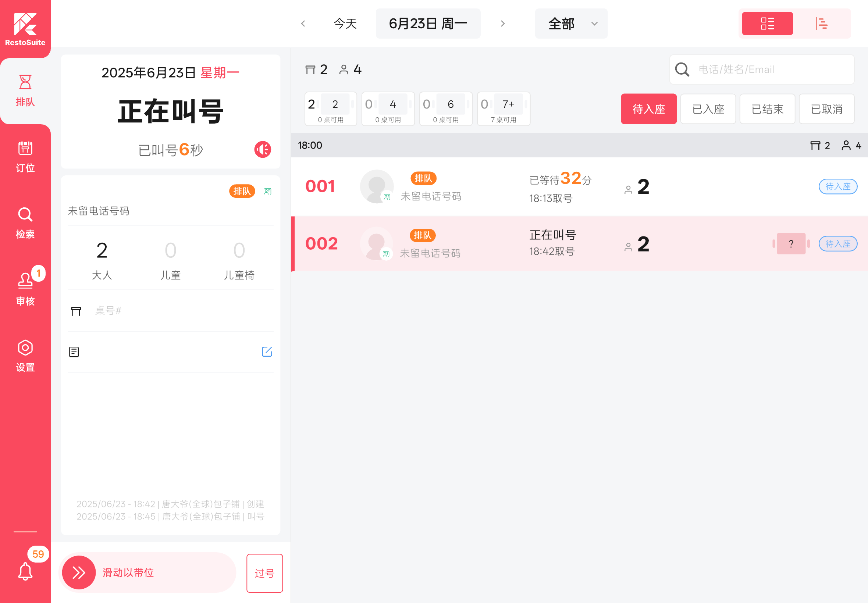Screen dimensions: 868x603
Task: Click the 儿童椅 count of 0
Action: tap(239, 250)
